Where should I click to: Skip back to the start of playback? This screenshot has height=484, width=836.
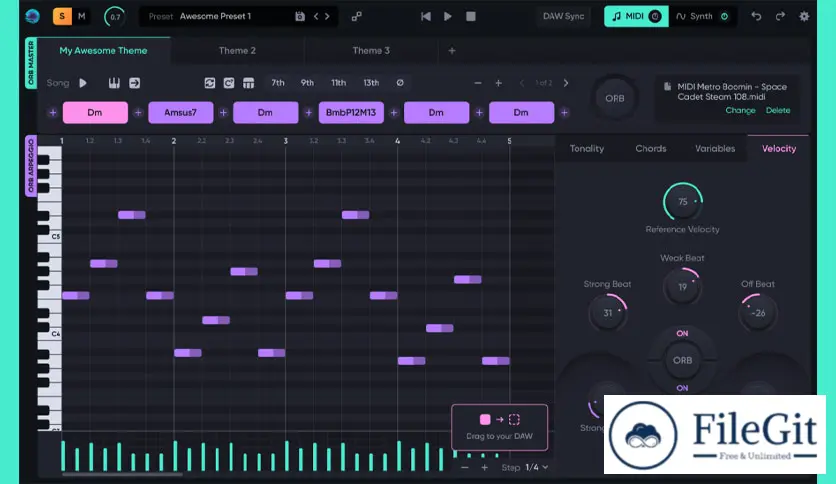[x=425, y=17]
